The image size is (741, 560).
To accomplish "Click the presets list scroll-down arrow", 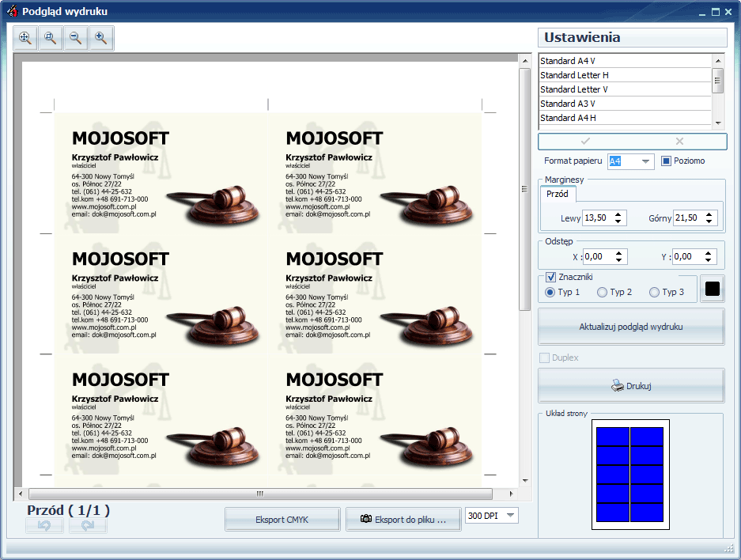I will [718, 123].
